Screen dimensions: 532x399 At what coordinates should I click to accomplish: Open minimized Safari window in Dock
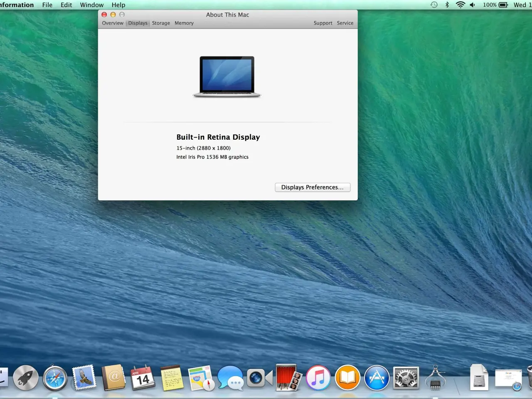508,379
